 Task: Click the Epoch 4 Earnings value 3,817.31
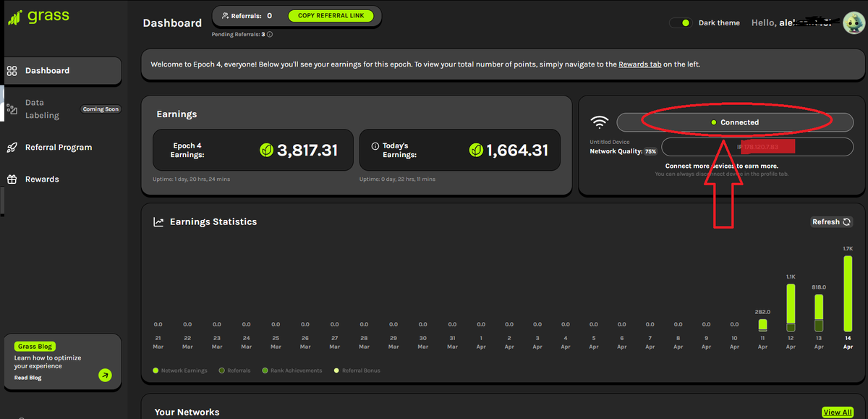pyautogui.click(x=307, y=150)
